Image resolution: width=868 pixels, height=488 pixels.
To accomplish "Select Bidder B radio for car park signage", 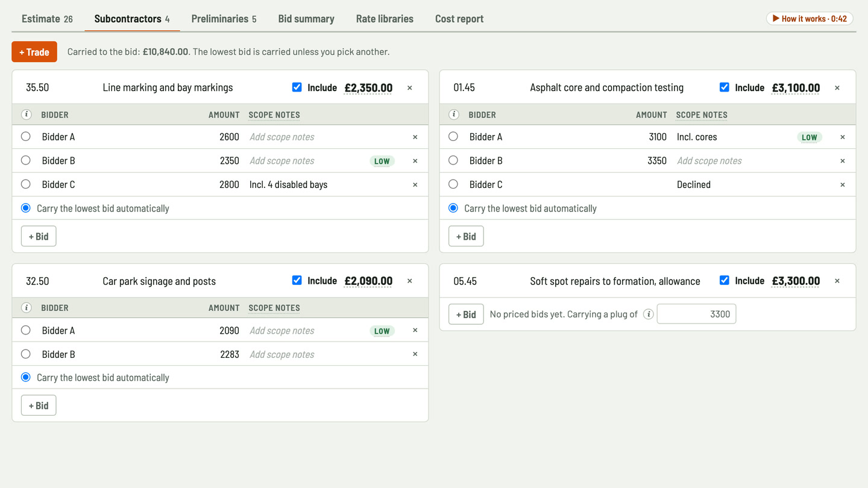I will coord(25,354).
